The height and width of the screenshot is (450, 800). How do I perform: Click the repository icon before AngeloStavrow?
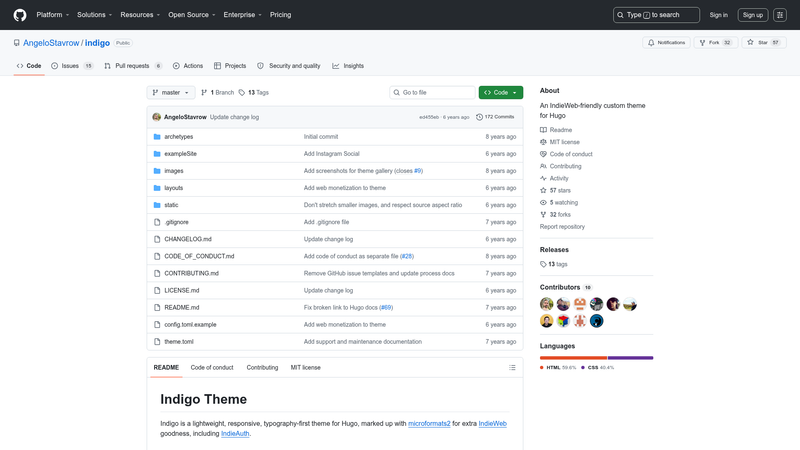point(17,43)
